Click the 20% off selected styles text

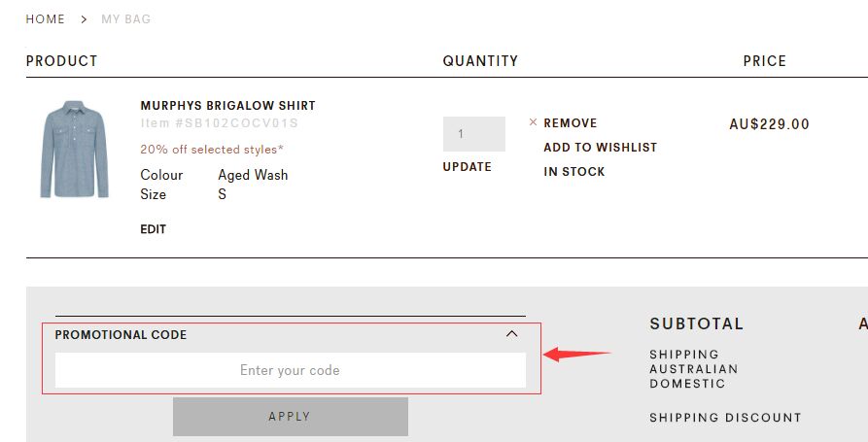tap(212, 150)
